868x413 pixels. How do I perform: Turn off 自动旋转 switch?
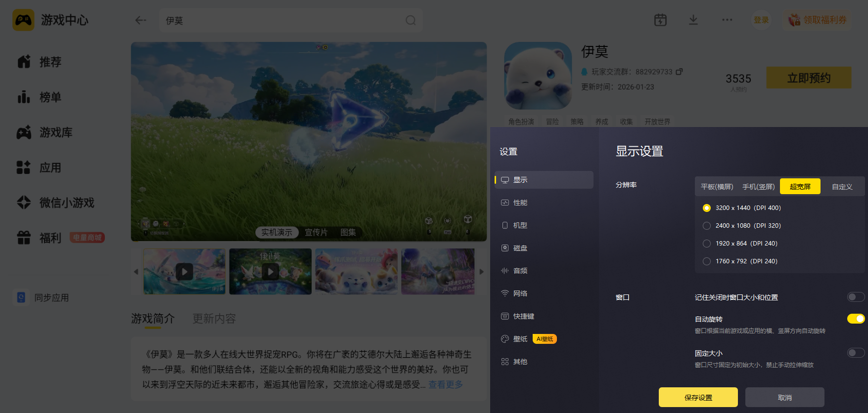point(856,319)
